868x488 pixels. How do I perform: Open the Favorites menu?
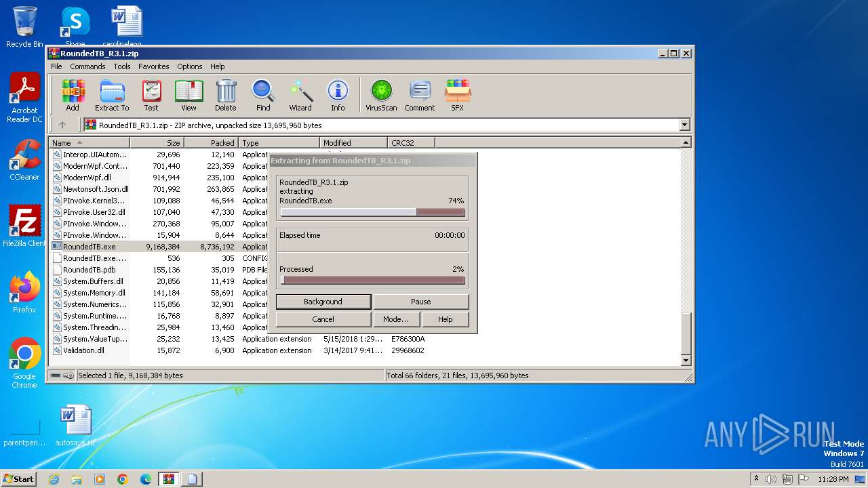[154, 66]
